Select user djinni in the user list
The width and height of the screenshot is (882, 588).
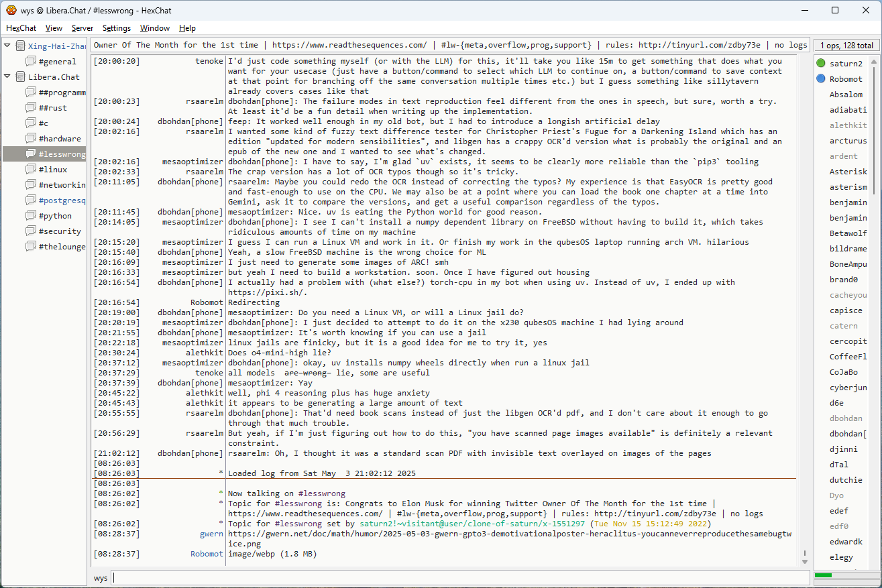click(843, 449)
